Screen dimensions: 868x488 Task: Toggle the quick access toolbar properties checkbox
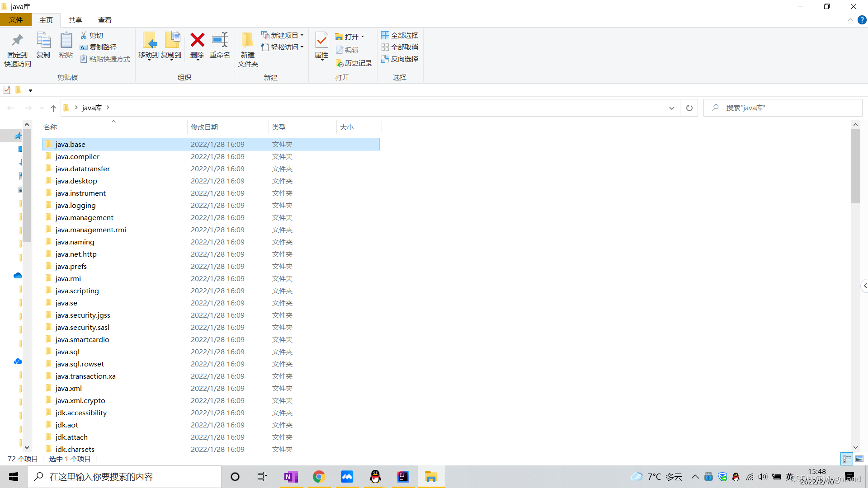[x=7, y=90]
